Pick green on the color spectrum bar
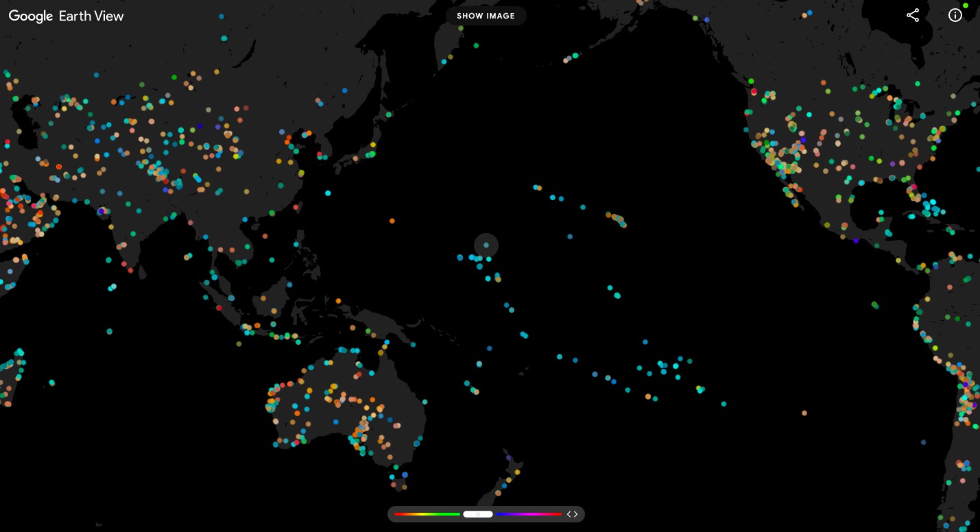Image resolution: width=980 pixels, height=532 pixels. [x=449, y=514]
